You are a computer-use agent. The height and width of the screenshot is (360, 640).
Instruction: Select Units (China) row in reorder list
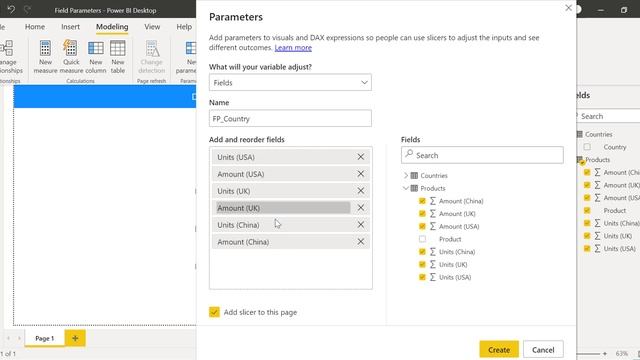(291, 224)
